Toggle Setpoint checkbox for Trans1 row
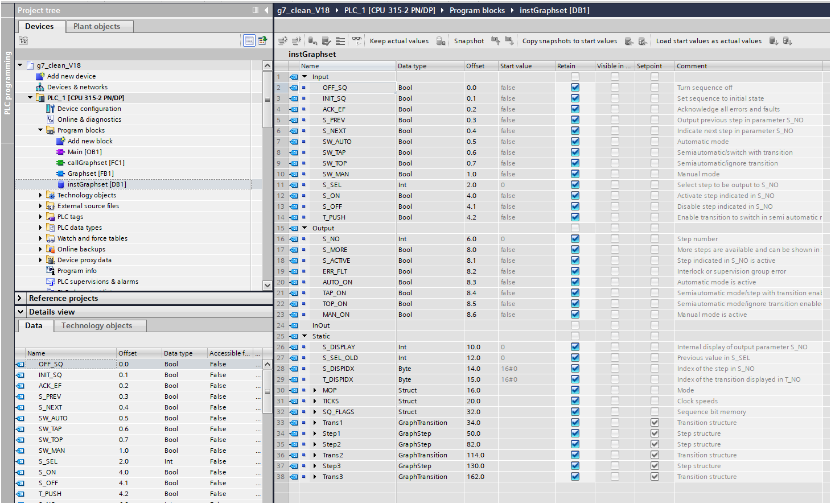This screenshot has height=504, width=831. pyautogui.click(x=655, y=423)
